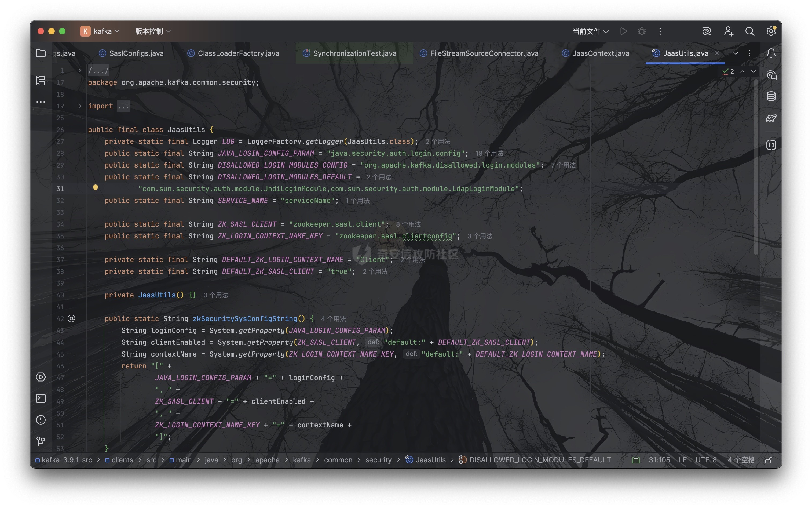Click the 18 个用法 usages hint
This screenshot has width=812, height=508.
pyautogui.click(x=489, y=154)
